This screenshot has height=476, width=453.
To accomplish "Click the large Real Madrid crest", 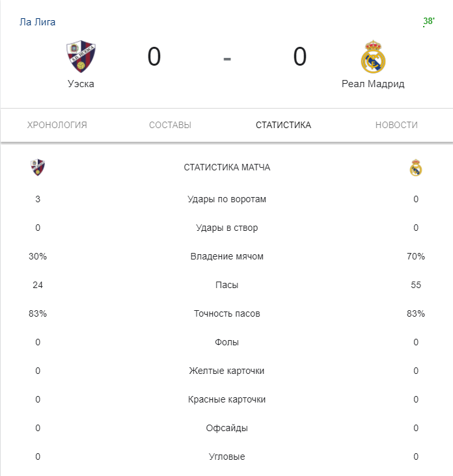I will (373, 57).
